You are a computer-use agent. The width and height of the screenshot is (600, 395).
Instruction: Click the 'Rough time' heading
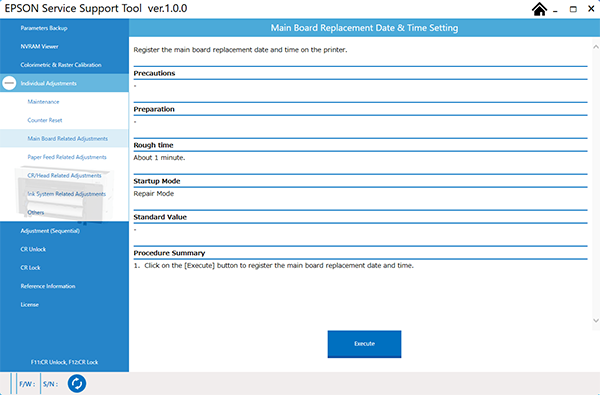153,145
